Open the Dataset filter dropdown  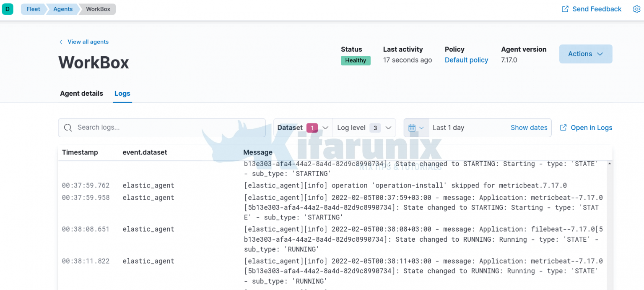(x=302, y=128)
